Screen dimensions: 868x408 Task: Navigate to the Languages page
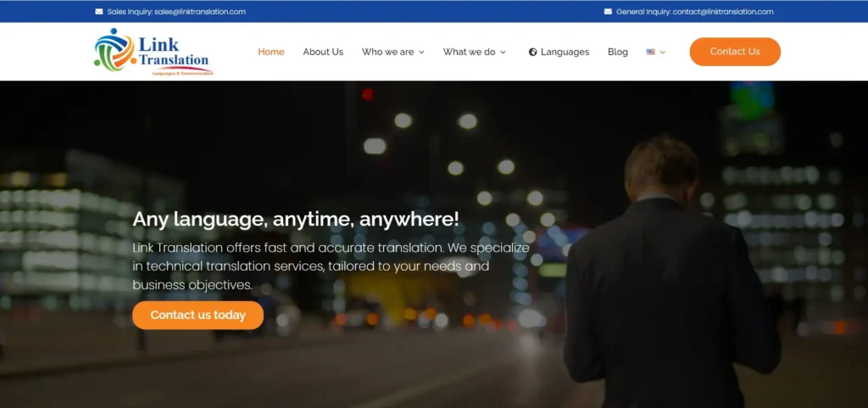(565, 52)
